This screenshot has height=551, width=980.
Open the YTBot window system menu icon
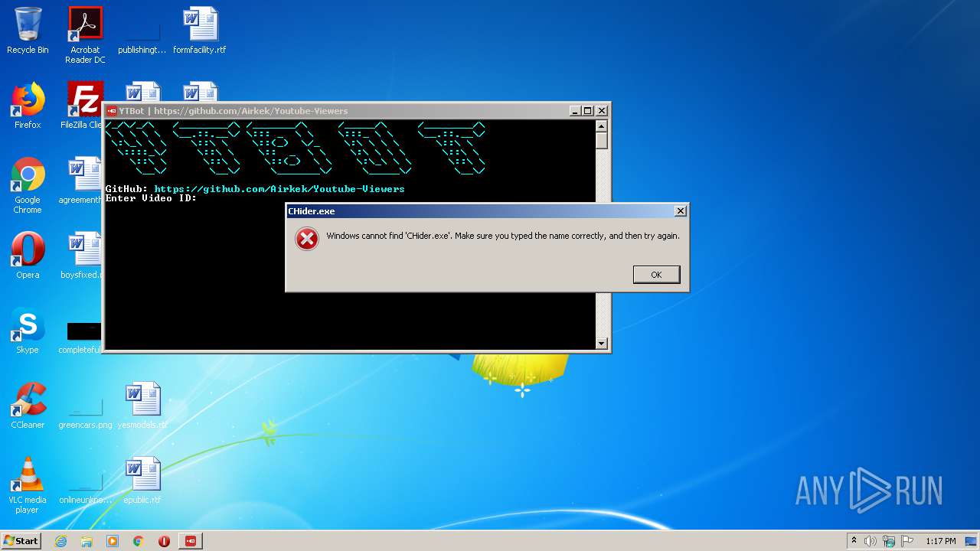pyautogui.click(x=112, y=111)
